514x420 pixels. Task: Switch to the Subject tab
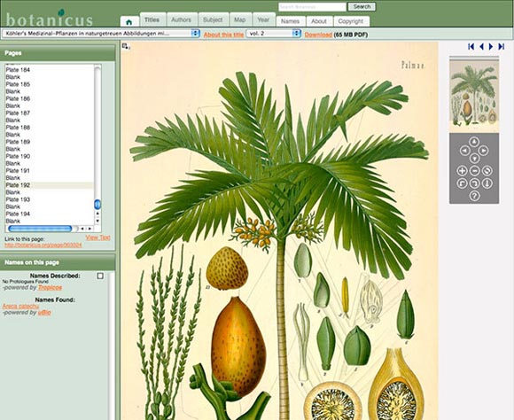point(213,19)
